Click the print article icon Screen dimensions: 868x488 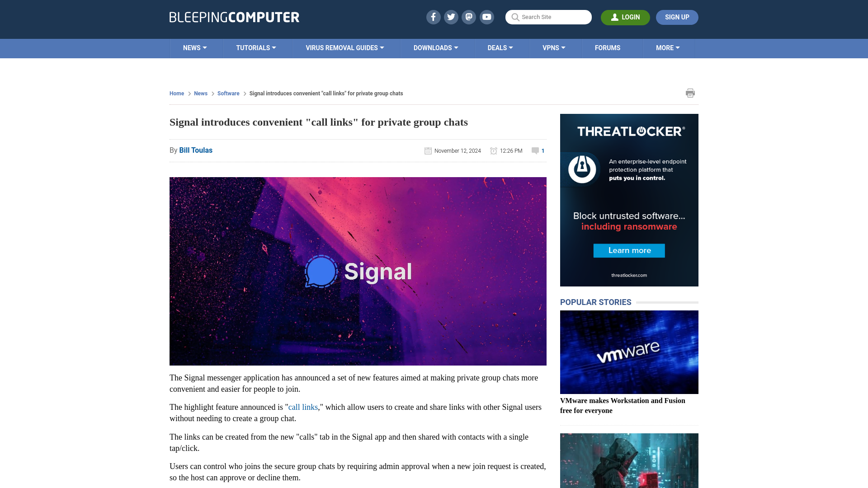[x=690, y=93]
